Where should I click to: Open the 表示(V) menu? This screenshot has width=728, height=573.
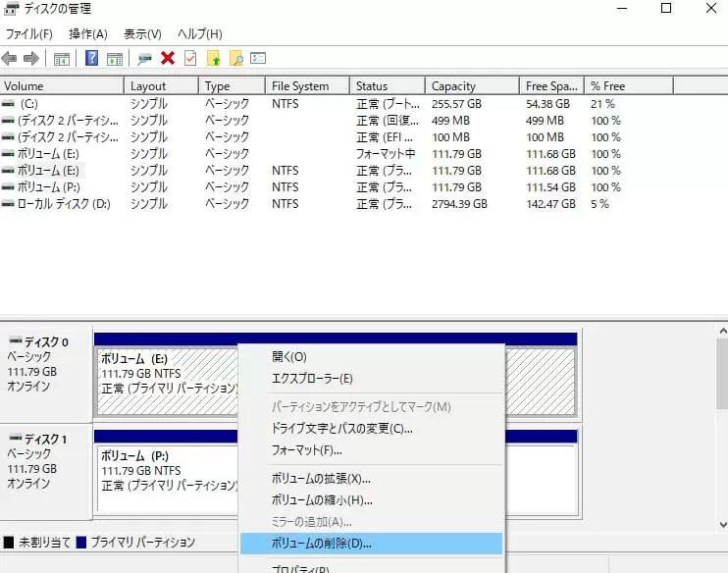[x=142, y=34]
